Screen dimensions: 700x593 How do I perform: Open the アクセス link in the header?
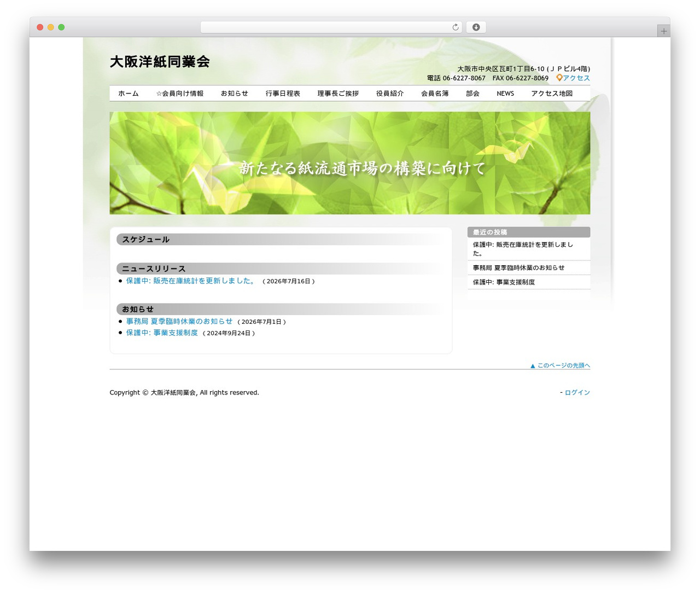click(576, 78)
